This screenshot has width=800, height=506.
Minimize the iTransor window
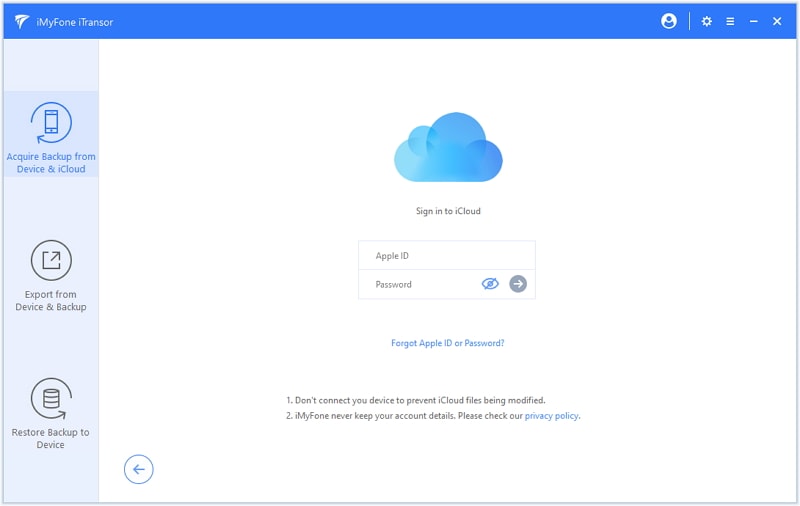point(754,21)
